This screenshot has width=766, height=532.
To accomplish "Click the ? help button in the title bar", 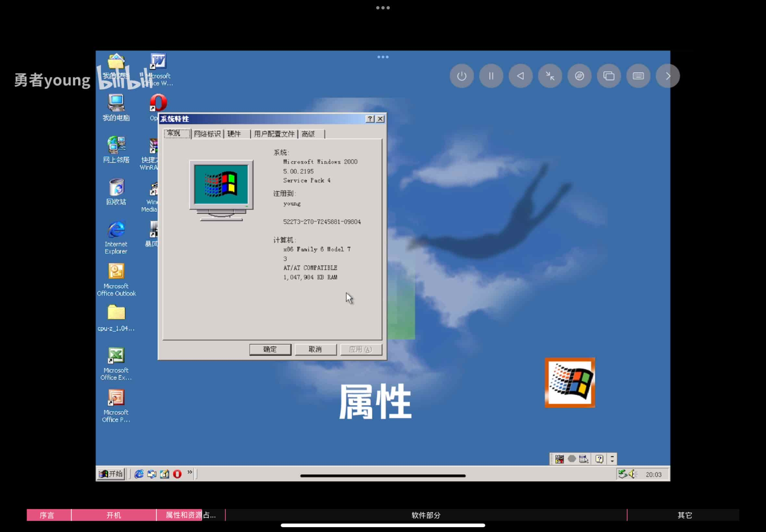I will click(370, 119).
